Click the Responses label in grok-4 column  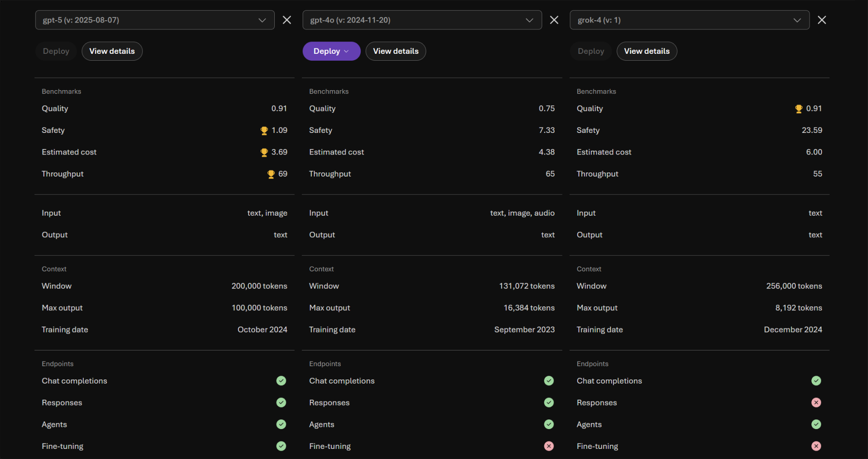point(597,402)
